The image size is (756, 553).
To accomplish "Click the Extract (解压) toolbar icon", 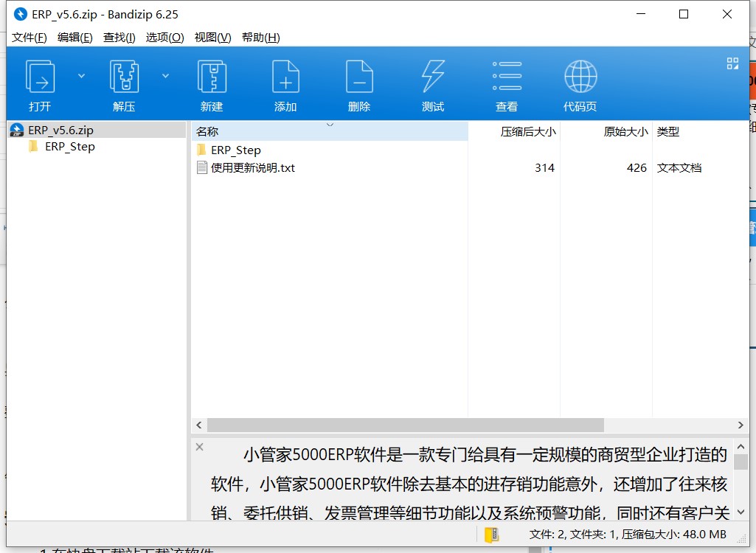I will coord(124,77).
